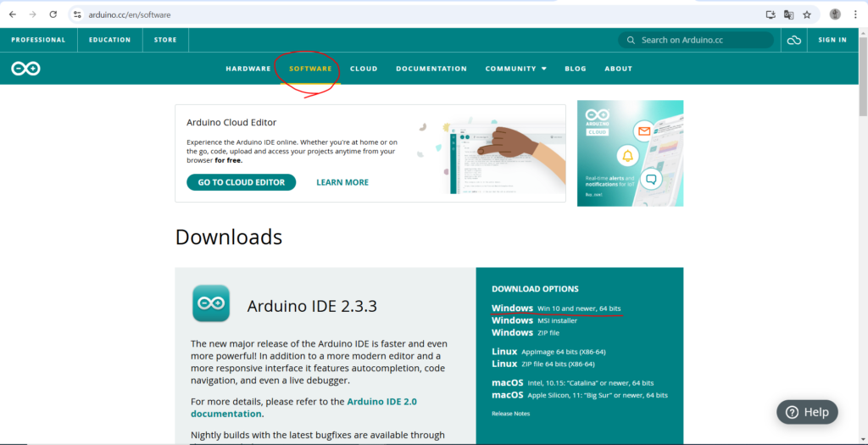Screen dimensions: 868x445
Task: Open the Chrome three-dot menu
Action: coord(854,15)
